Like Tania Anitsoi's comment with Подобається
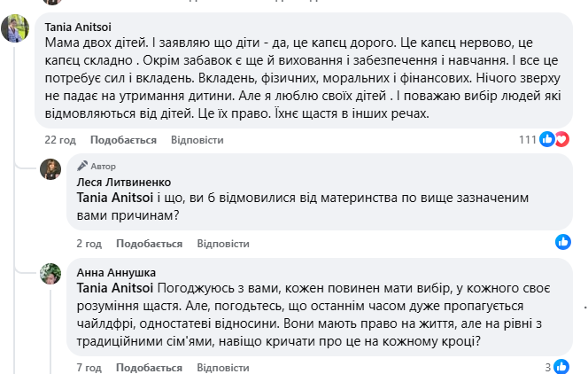Screen dimensions: 588x374 [x=123, y=140]
